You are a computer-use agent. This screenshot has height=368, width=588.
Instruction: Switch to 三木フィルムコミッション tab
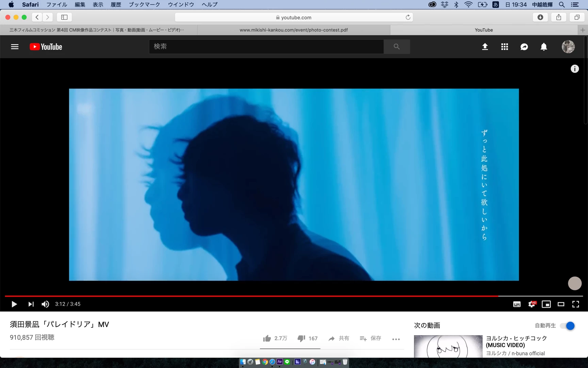point(98,30)
